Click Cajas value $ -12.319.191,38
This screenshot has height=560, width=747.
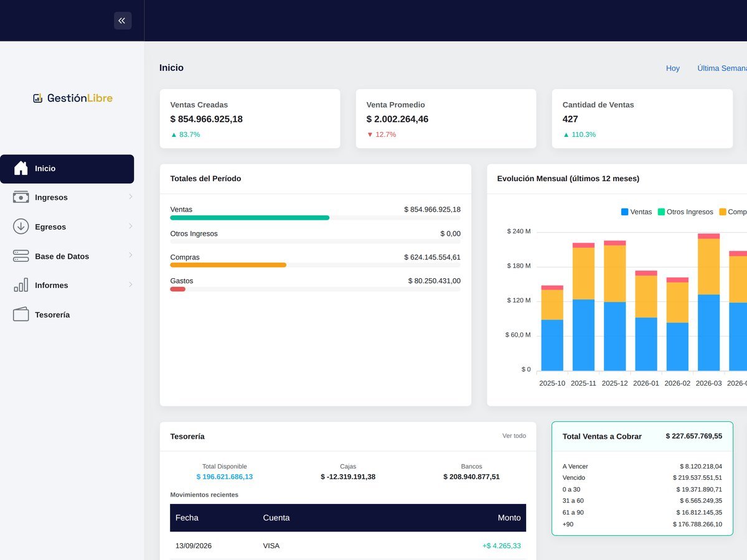click(x=348, y=477)
